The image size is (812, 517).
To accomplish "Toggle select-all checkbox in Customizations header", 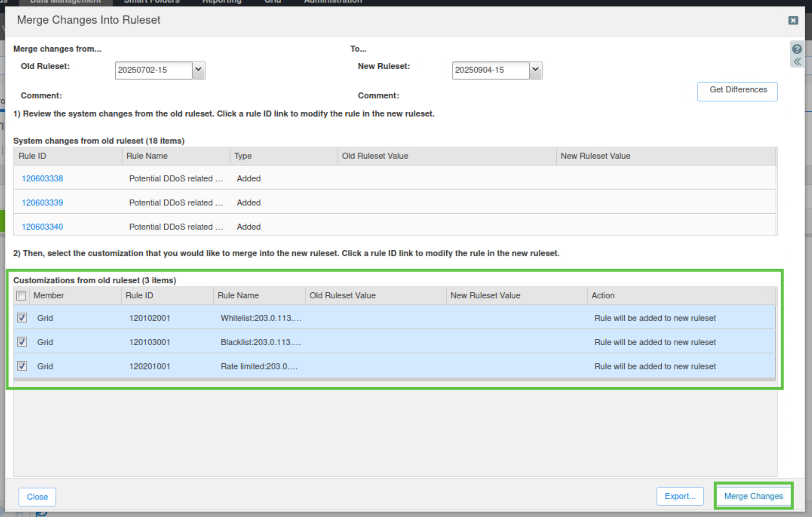I will pos(21,296).
